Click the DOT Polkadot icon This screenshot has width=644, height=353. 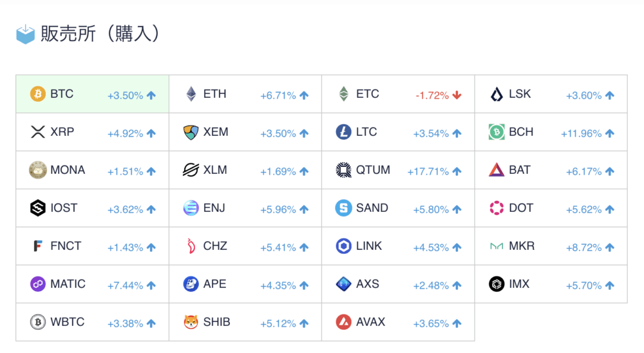[497, 208]
